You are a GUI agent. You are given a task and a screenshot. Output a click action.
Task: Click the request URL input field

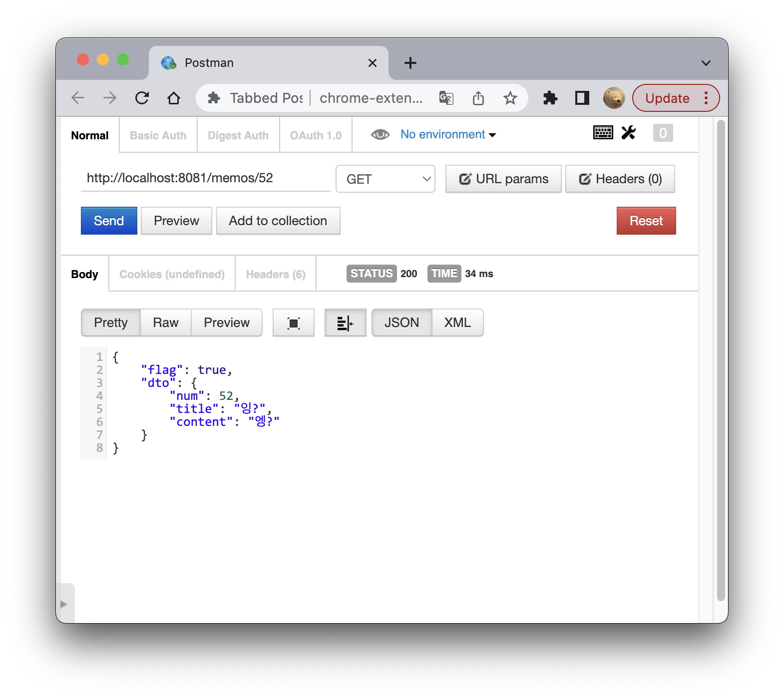pyautogui.click(x=206, y=178)
